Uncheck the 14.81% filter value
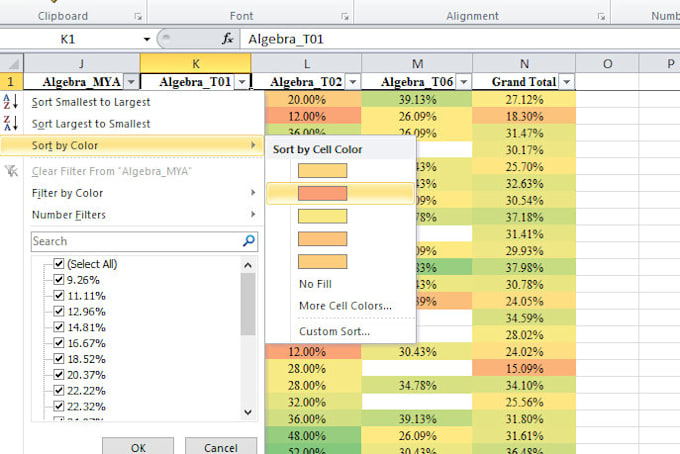Viewport: 680px width, 454px height. point(59,327)
